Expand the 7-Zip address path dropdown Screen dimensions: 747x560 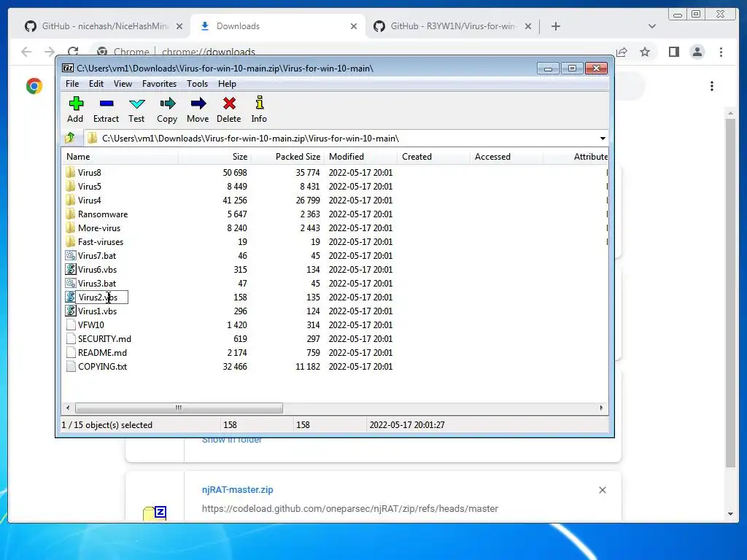(603, 138)
